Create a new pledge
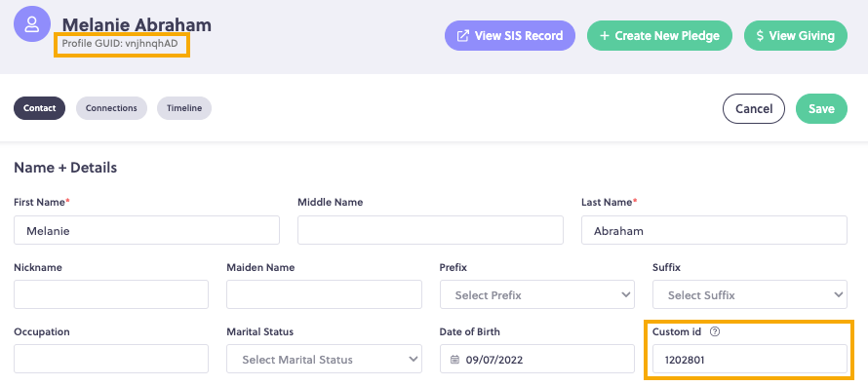Screen dimensions: 868x386 tap(659, 36)
